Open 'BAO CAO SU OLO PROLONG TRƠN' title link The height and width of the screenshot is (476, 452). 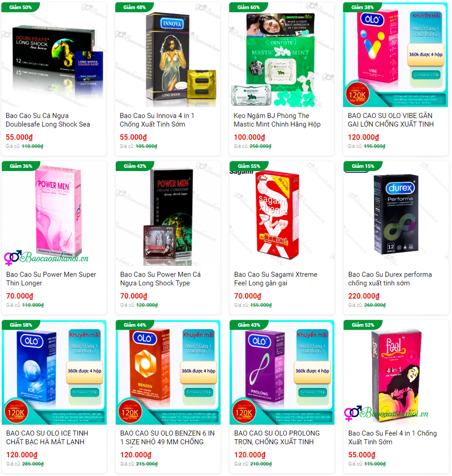coord(277,437)
